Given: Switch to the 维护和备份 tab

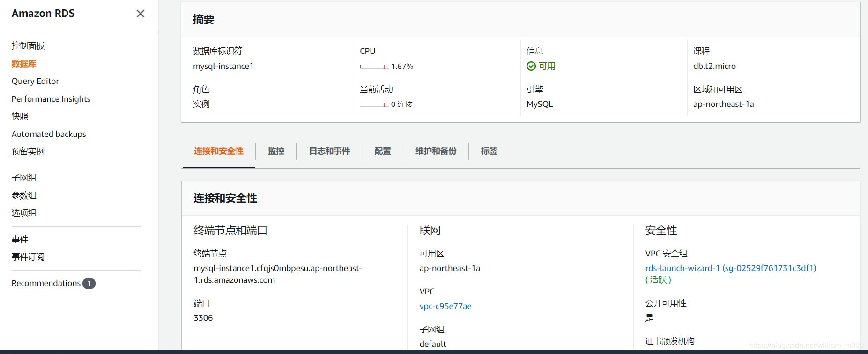Looking at the screenshot, I should (436, 151).
